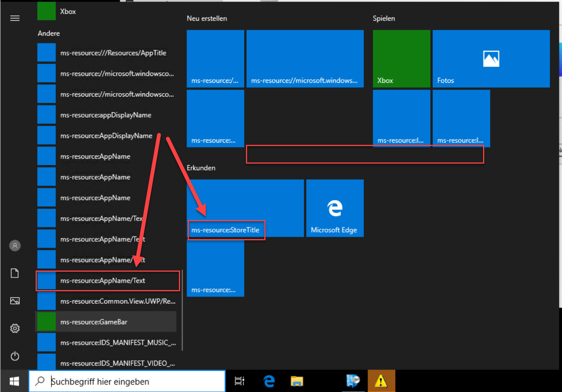The image size is (562, 392).
Task: Open 'ms-resource:IDS_MANIFEST_VIDEO_...' list entry
Action: 107,363
